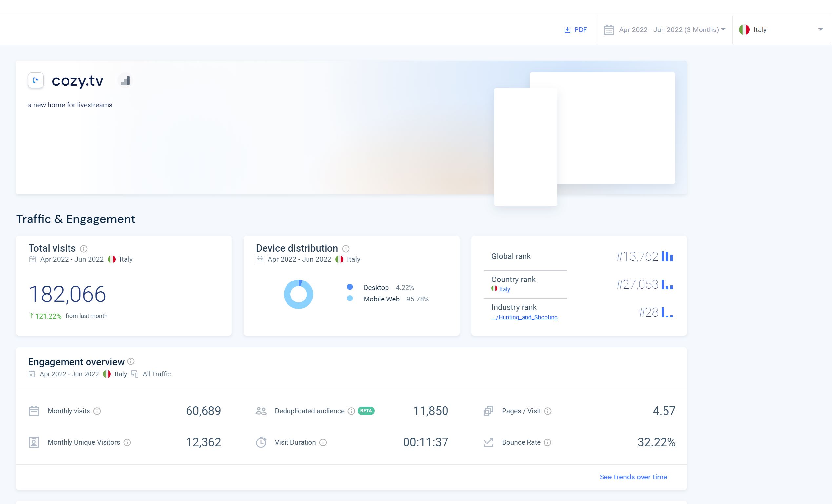Viewport: 832px width, 504px height.
Task: Click the device distribution donut chart
Action: [299, 294]
